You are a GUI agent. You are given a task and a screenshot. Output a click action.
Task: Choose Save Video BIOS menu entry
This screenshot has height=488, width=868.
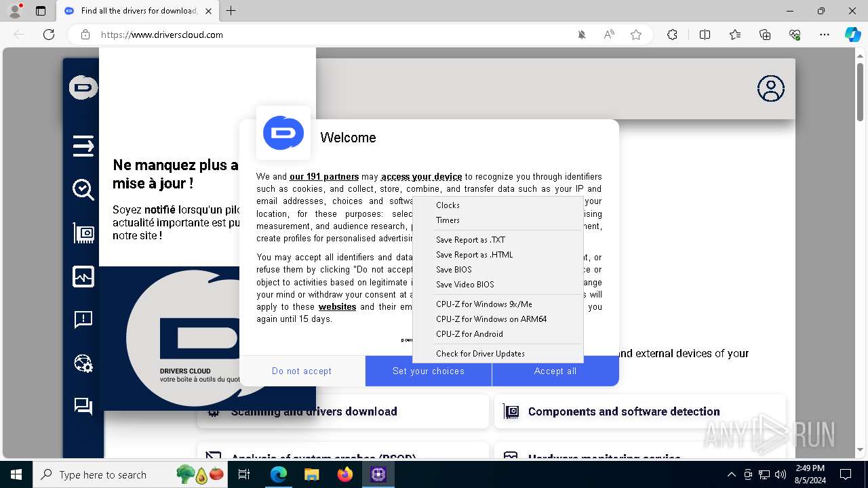[x=498, y=285]
